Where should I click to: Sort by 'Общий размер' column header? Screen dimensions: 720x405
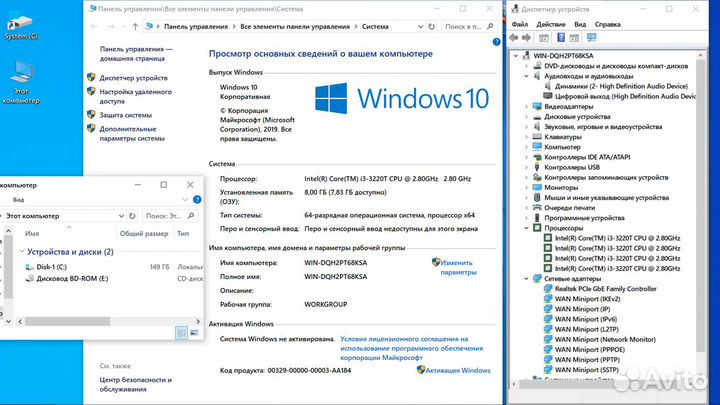[144, 233]
